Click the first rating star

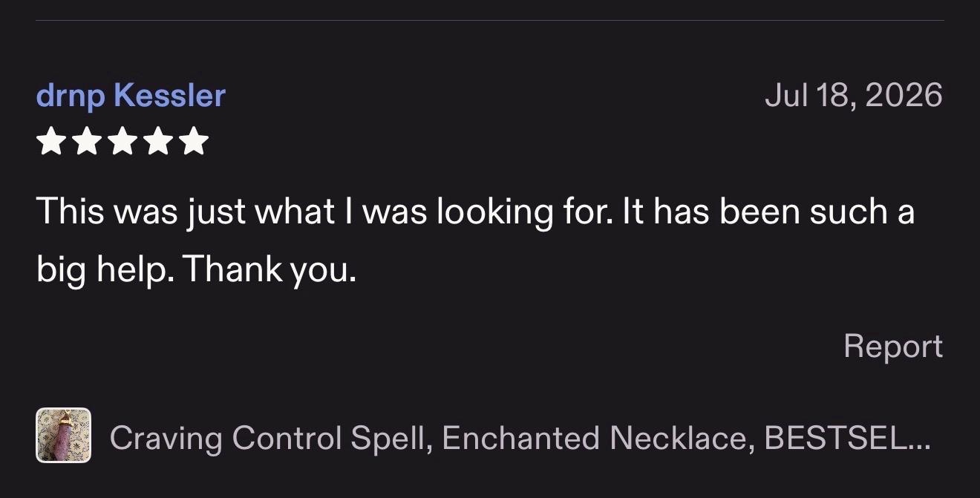point(50,141)
